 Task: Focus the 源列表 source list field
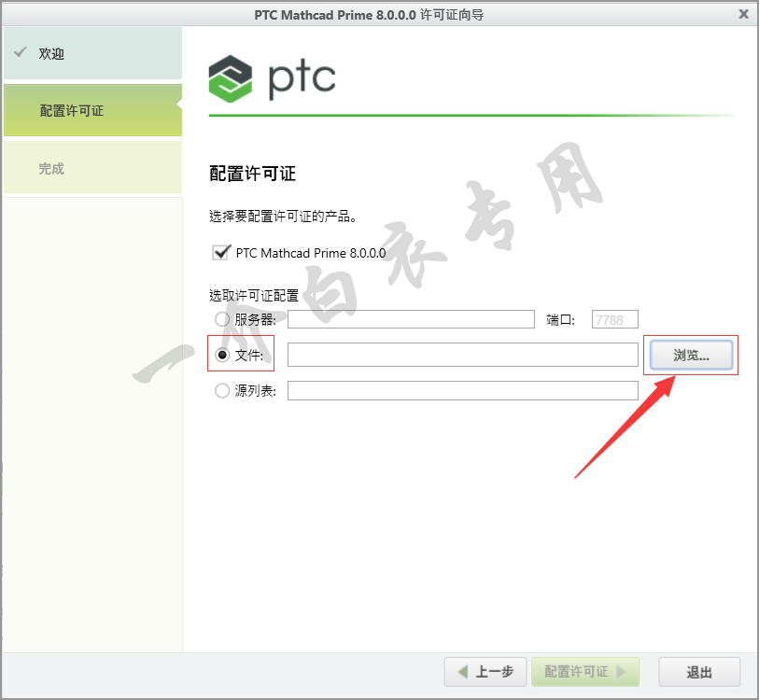pos(463,391)
